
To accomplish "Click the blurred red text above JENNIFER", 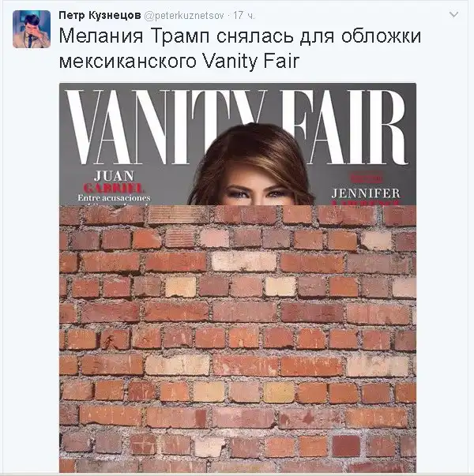I will [367, 178].
